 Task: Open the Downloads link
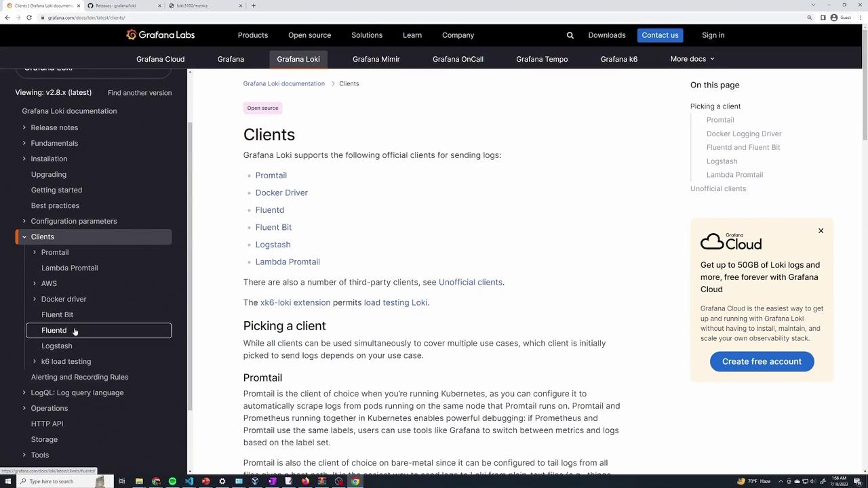(x=607, y=35)
